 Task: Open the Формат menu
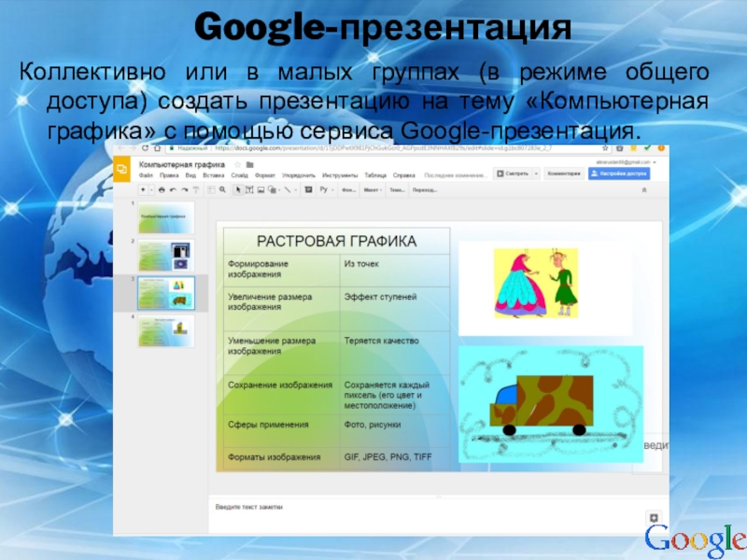coord(265,175)
